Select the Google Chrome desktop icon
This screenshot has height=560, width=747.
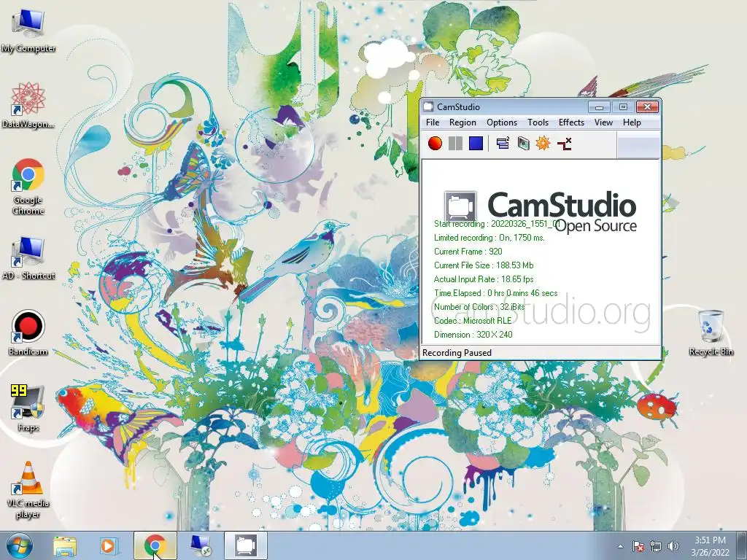[x=28, y=187]
